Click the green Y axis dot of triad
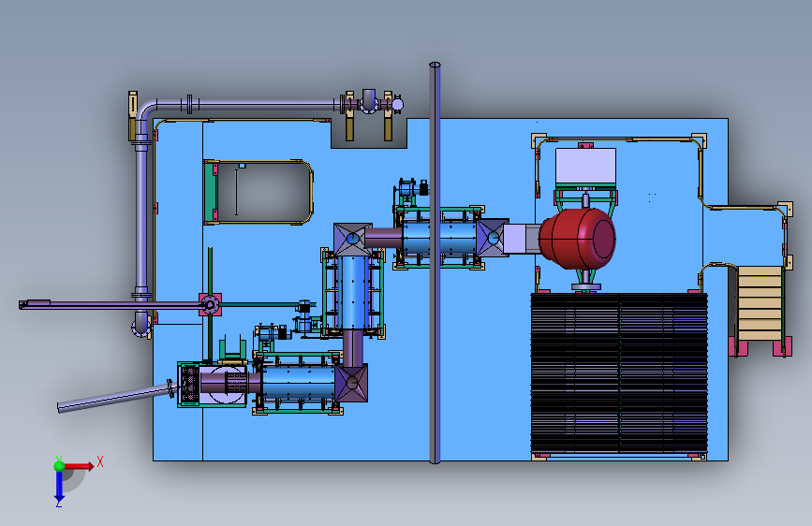Viewport: 812px width, 526px height. (x=59, y=465)
